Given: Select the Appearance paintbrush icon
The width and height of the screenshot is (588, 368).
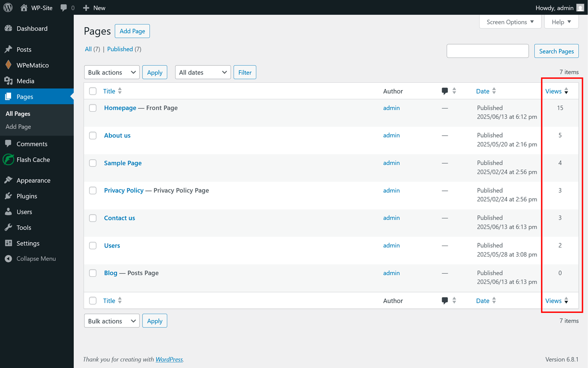Looking at the screenshot, I should click(x=10, y=180).
